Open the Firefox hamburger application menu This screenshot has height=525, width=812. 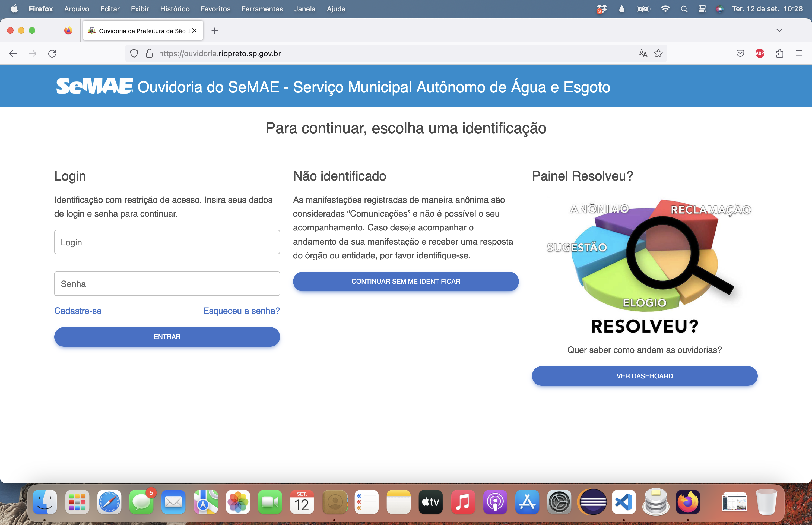799,53
